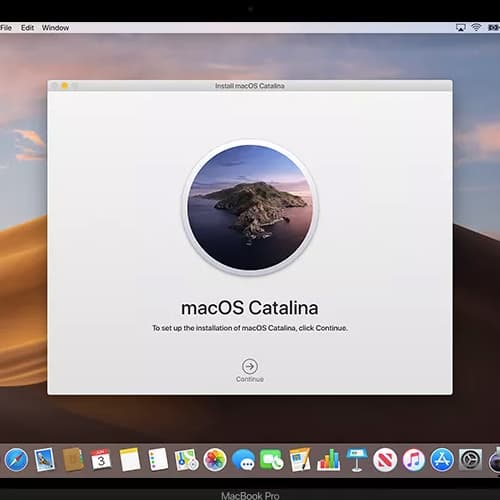Screen dimensions: 500x500
Task: Open Messages from the dock
Action: (244, 460)
